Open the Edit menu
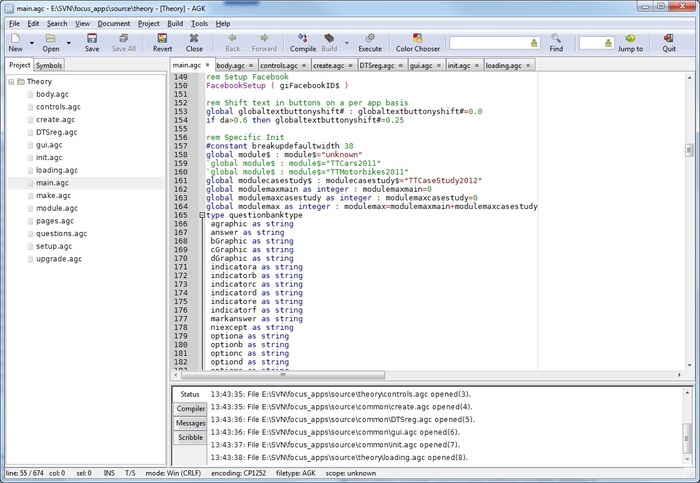 tap(33, 24)
